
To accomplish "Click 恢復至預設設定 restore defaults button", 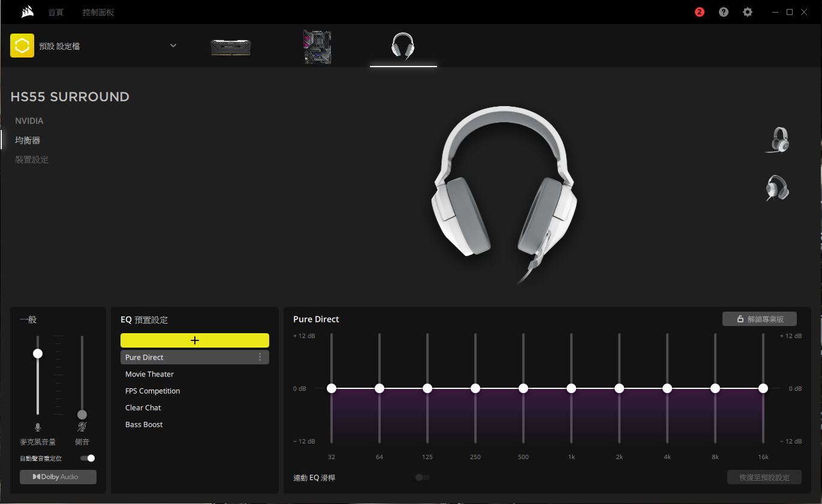I will click(764, 478).
